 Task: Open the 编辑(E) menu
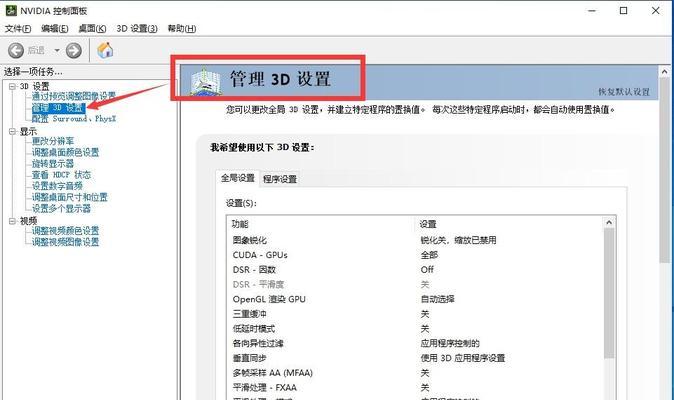pos(55,28)
